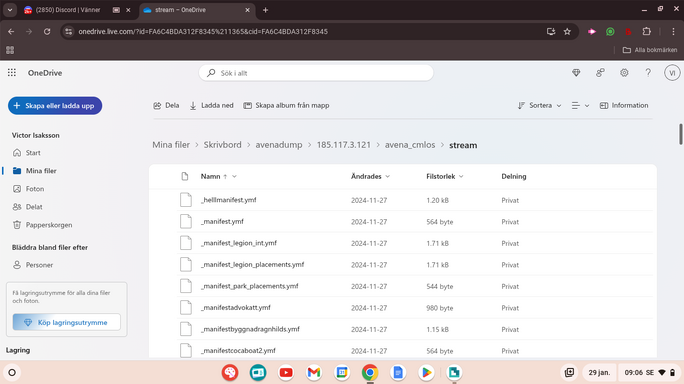684x384 pixels.
Task: Open file _manifest_park_placements.ymf
Action: coord(250,286)
